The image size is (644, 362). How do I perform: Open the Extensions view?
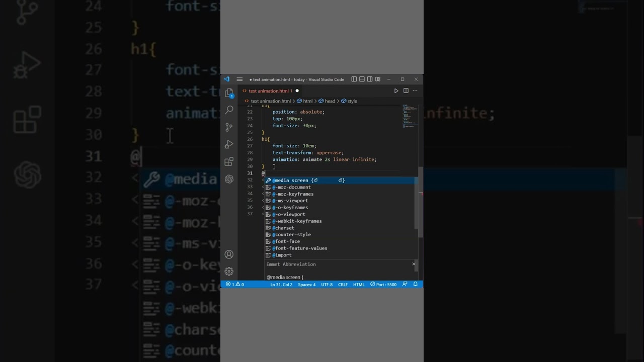click(229, 162)
